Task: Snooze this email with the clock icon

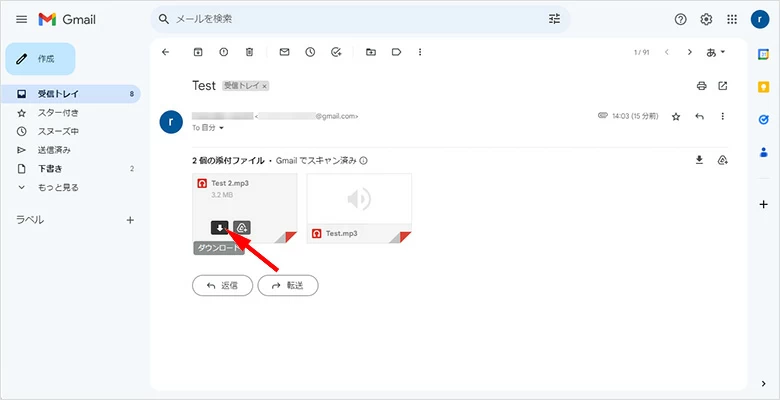Action: pos(311,52)
